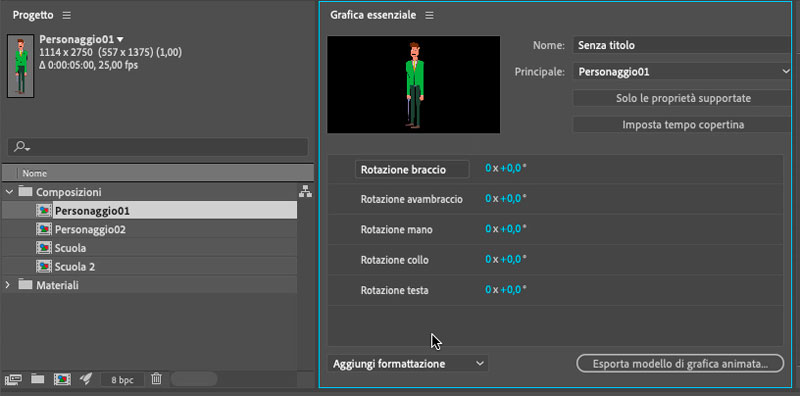Image resolution: width=800 pixels, height=396 pixels.
Task: Click the Rotazione mano degrees value
Action: 511,229
